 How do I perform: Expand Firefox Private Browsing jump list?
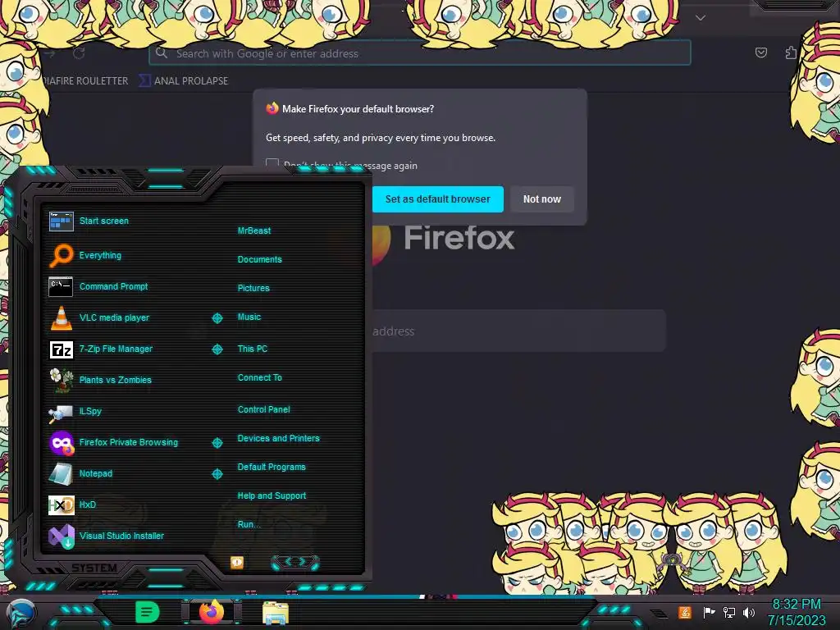click(x=217, y=442)
